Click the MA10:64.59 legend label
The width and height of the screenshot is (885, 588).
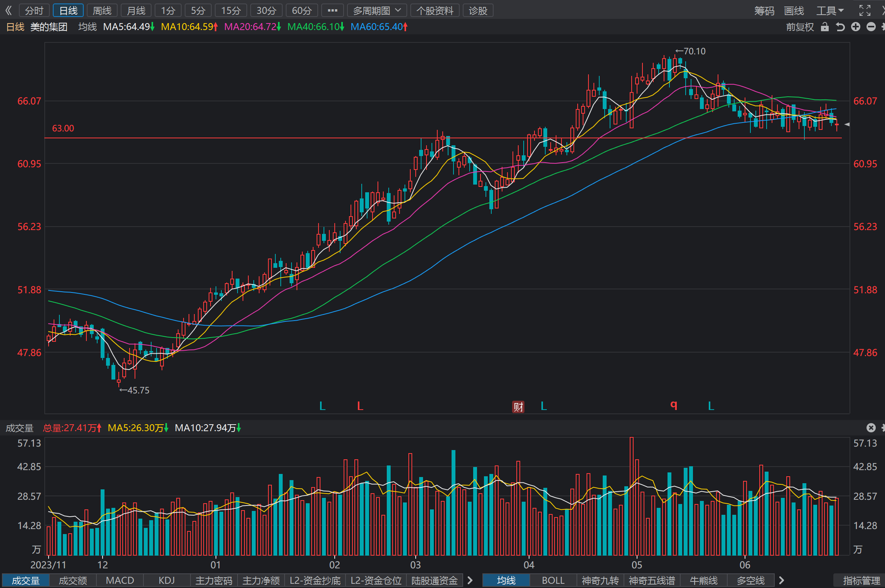pyautogui.click(x=189, y=27)
